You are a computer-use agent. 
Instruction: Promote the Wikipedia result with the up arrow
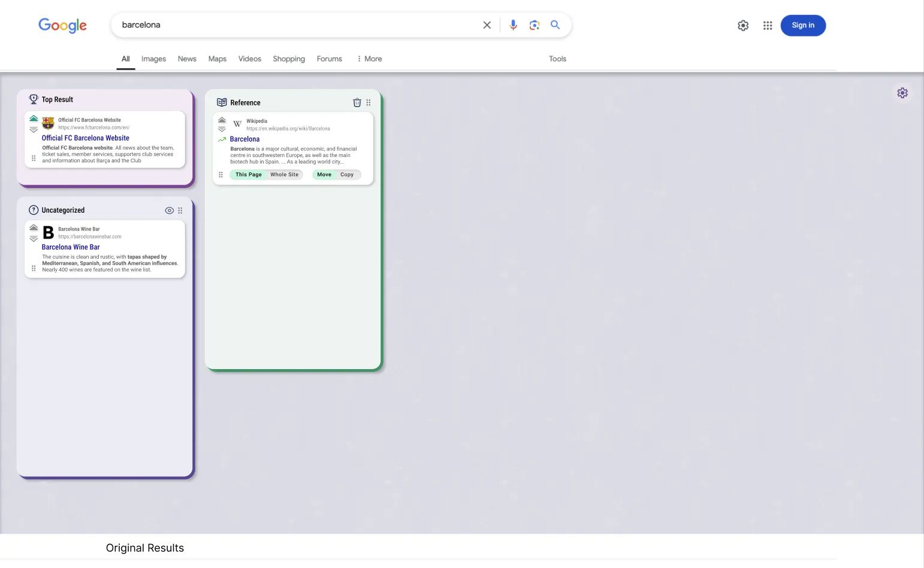pos(222,120)
